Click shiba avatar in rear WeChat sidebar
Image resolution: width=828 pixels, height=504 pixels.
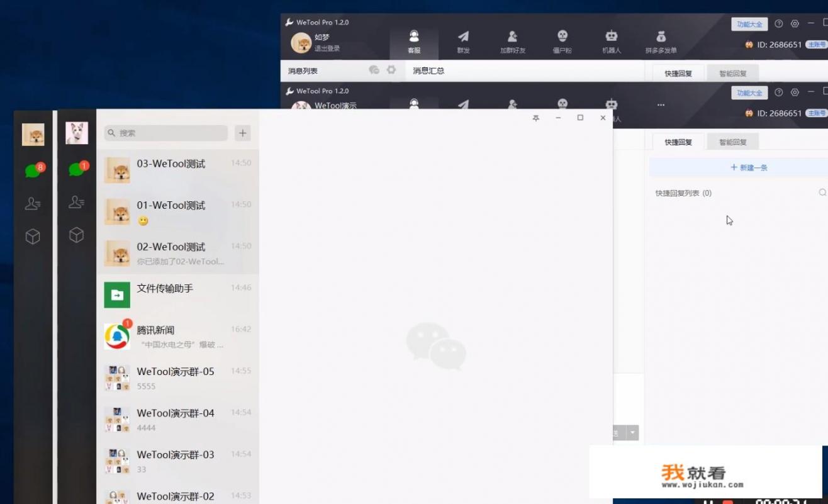click(33, 135)
